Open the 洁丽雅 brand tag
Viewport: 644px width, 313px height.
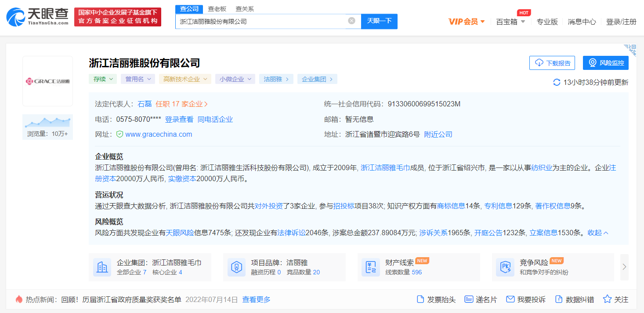pos(276,79)
